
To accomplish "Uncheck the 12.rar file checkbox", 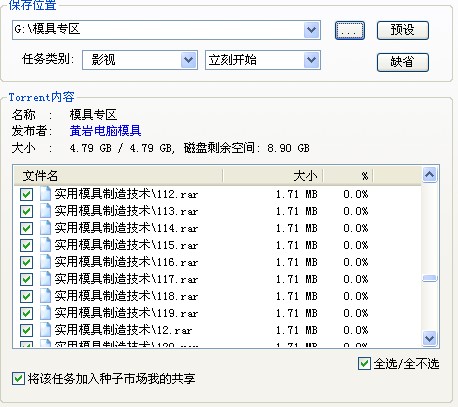I will [26, 330].
